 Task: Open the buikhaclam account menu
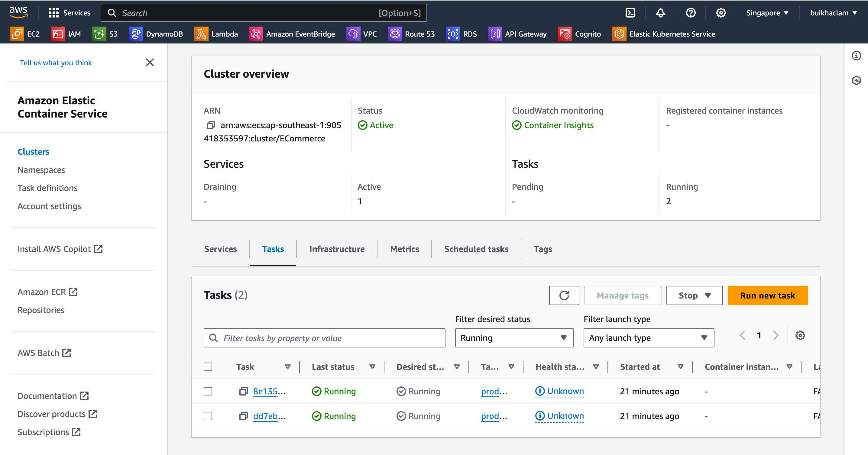click(833, 13)
